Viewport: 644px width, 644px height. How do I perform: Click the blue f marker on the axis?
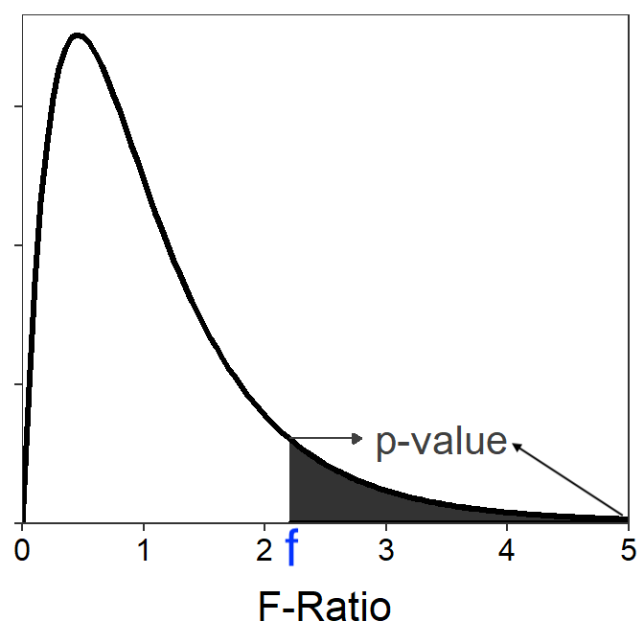(x=291, y=551)
